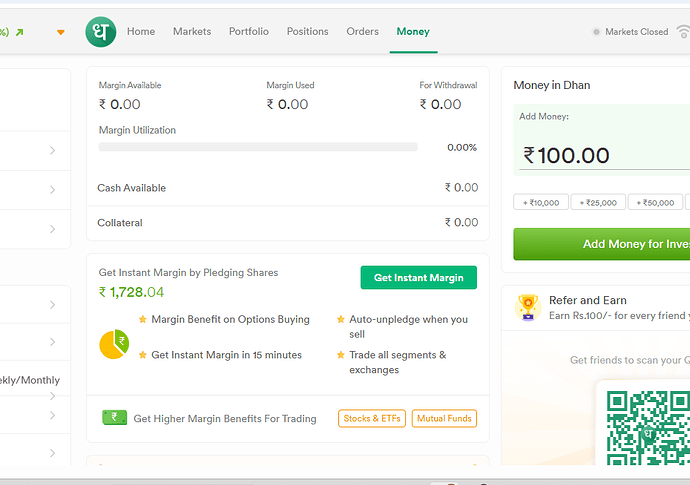Screen dimensions: 690x485
Task: Click the referral QR code image
Action: [x=648, y=428]
